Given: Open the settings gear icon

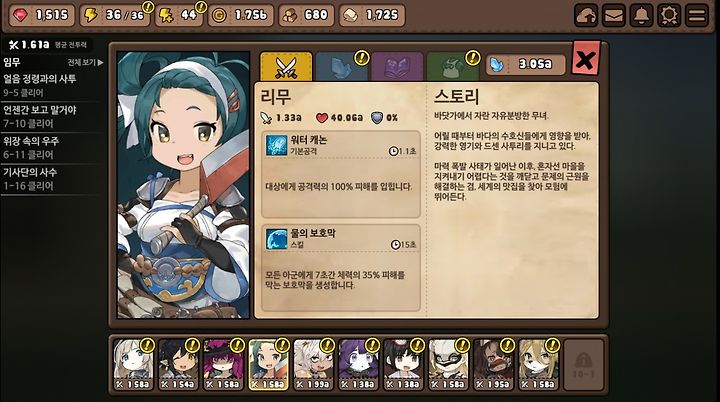Looking at the screenshot, I should (669, 15).
